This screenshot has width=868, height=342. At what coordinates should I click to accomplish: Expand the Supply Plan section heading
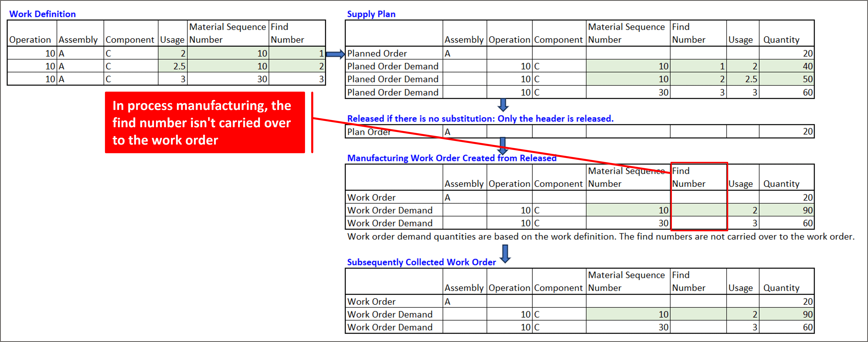click(371, 14)
